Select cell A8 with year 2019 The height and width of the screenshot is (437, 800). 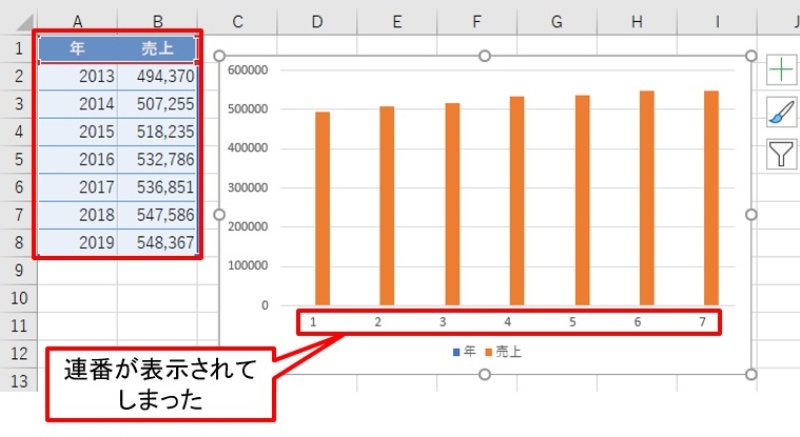coord(77,241)
